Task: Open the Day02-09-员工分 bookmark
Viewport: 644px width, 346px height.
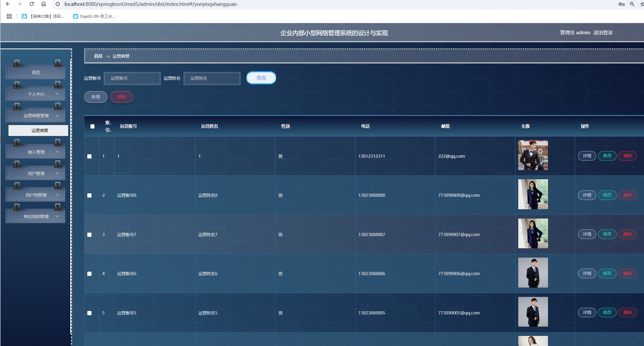Action: click(x=94, y=16)
